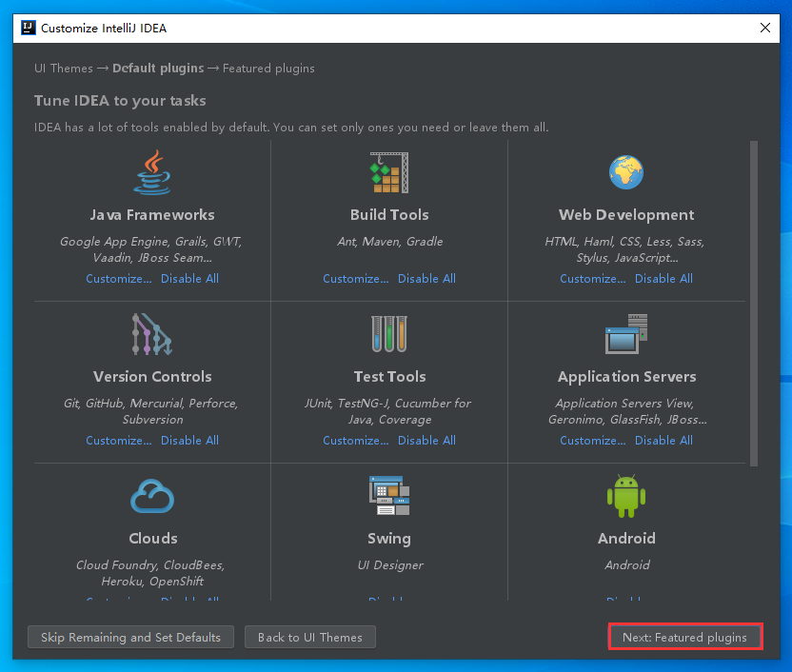Viewport: 792px width, 672px height.
Task: Click the Build Tools crane icon
Action: [x=389, y=172]
